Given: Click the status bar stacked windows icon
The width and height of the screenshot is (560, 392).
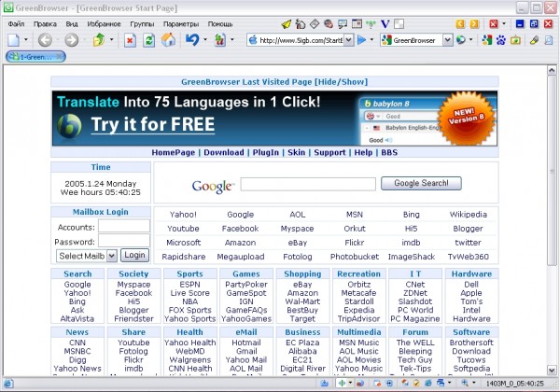Looking at the screenshot, I should click(441, 383).
